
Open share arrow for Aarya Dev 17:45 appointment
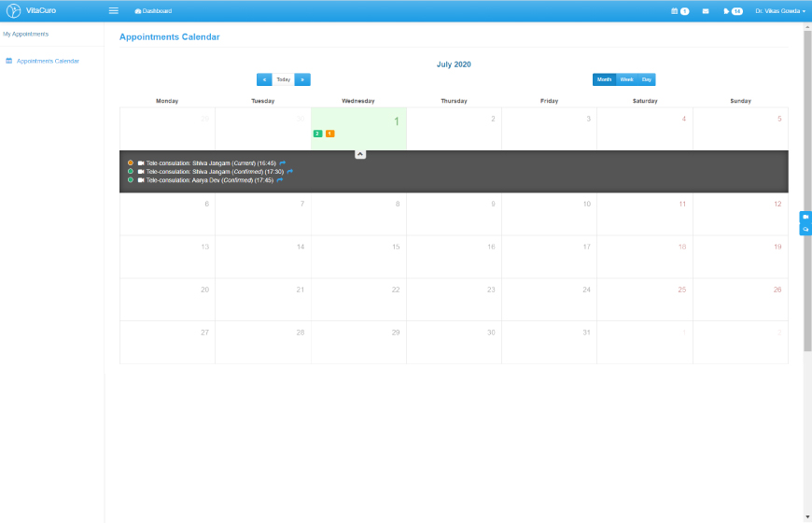coord(280,180)
